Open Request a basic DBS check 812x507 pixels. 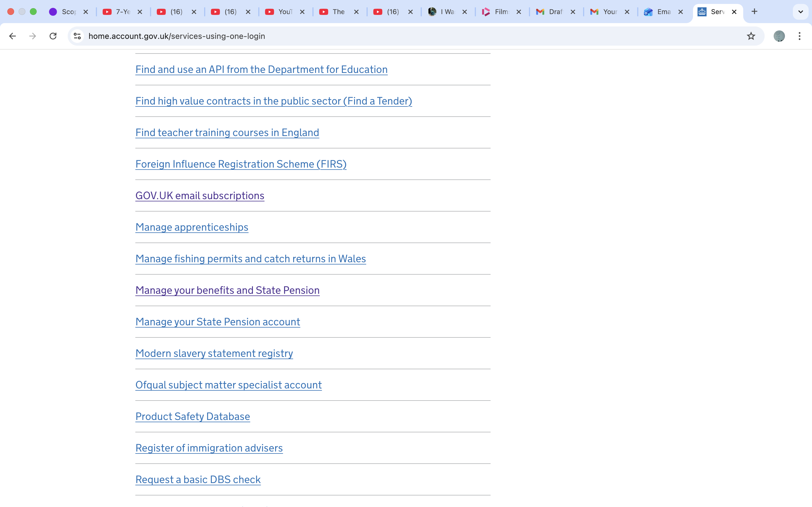[198, 479]
